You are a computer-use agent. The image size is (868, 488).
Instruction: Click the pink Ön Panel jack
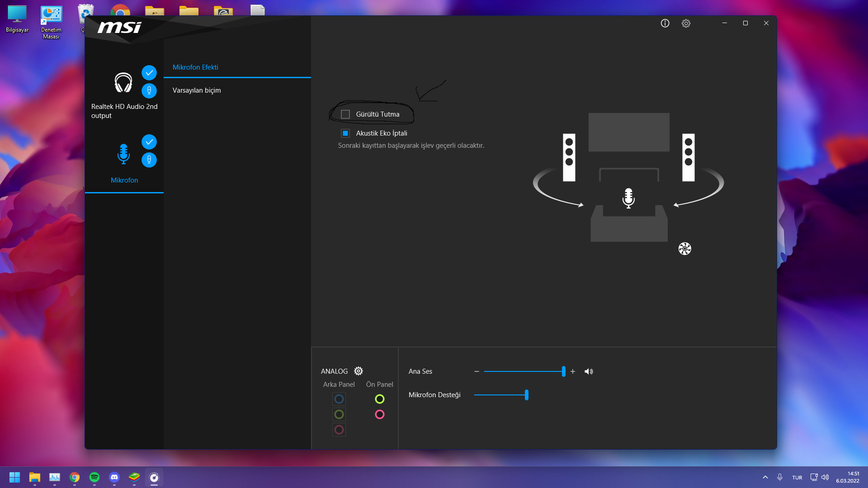point(380,414)
